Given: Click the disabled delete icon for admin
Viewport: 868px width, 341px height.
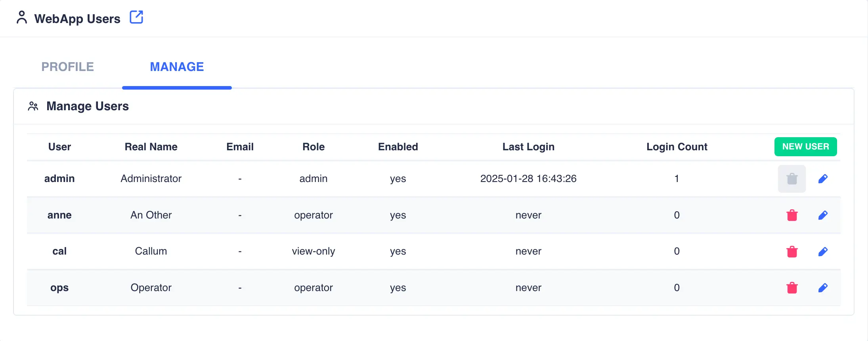Looking at the screenshot, I should pos(792,178).
